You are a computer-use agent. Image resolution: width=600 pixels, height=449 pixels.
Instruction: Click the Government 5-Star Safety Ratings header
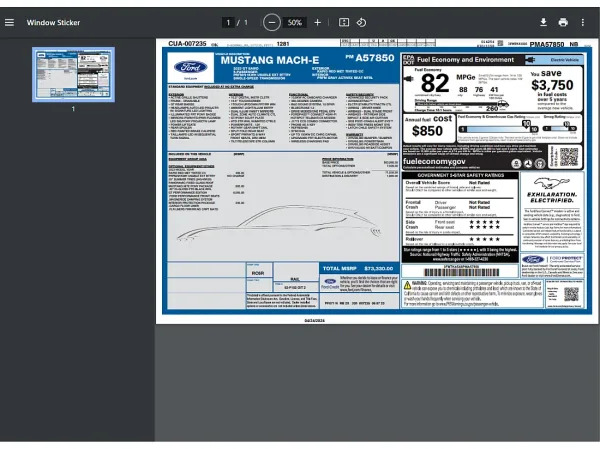click(x=460, y=175)
